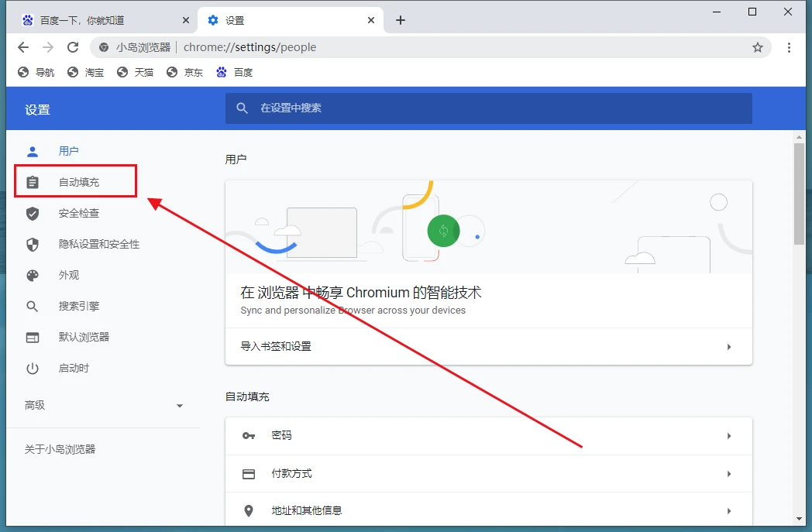Open the 关于小鸟浏览器 about link
This screenshot has height=532, width=812.
(60, 449)
